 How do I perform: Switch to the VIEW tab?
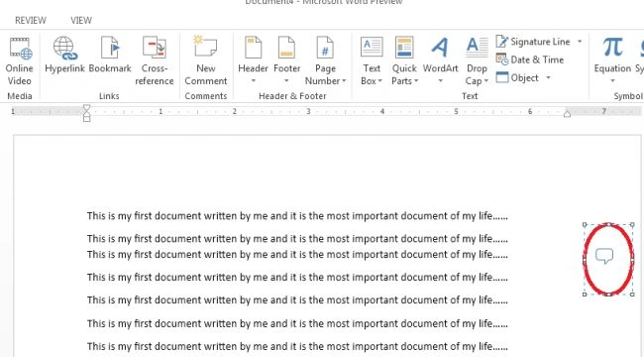(81, 20)
